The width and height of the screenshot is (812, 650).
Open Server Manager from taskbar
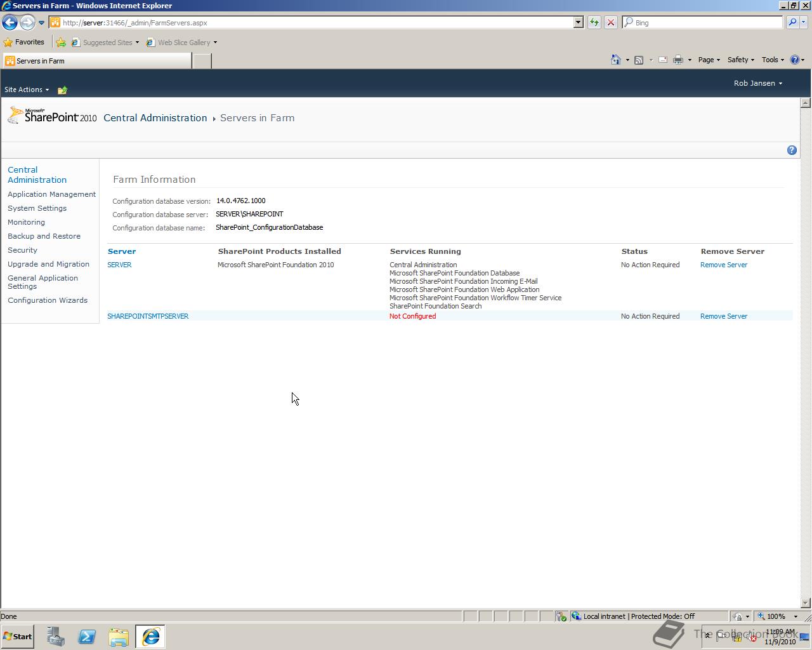[56, 637]
